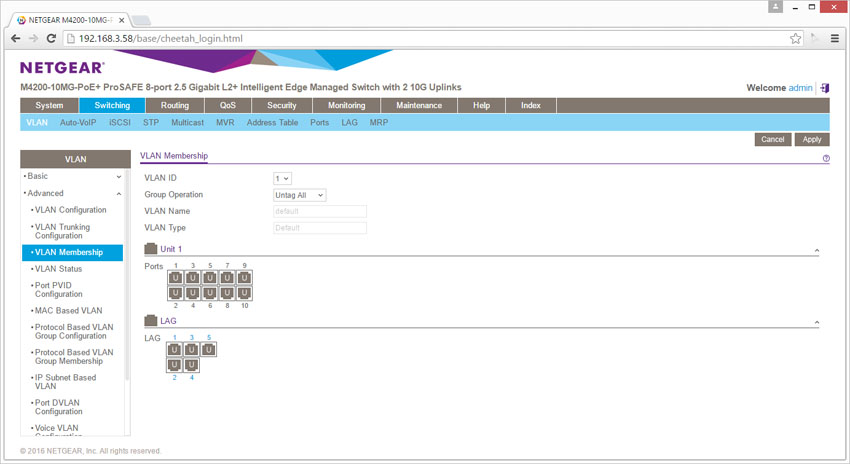This screenshot has width=850, height=464.
Task: Open the System main tab
Action: pos(49,106)
